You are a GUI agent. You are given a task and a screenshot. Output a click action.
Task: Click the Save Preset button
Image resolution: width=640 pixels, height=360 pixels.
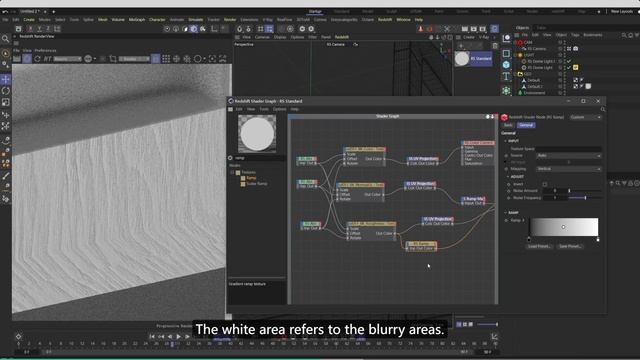click(570, 247)
